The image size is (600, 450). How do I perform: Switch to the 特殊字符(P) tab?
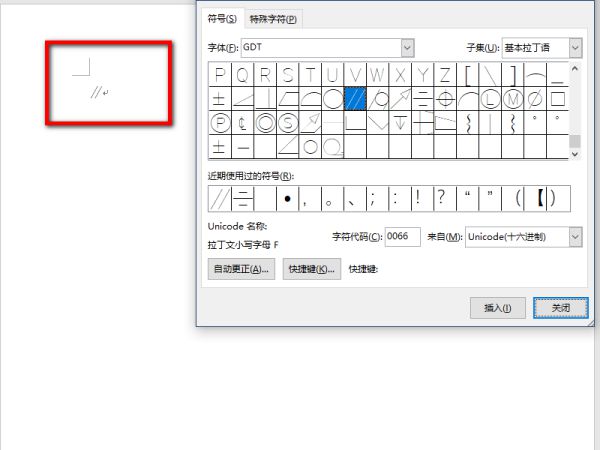click(273, 19)
